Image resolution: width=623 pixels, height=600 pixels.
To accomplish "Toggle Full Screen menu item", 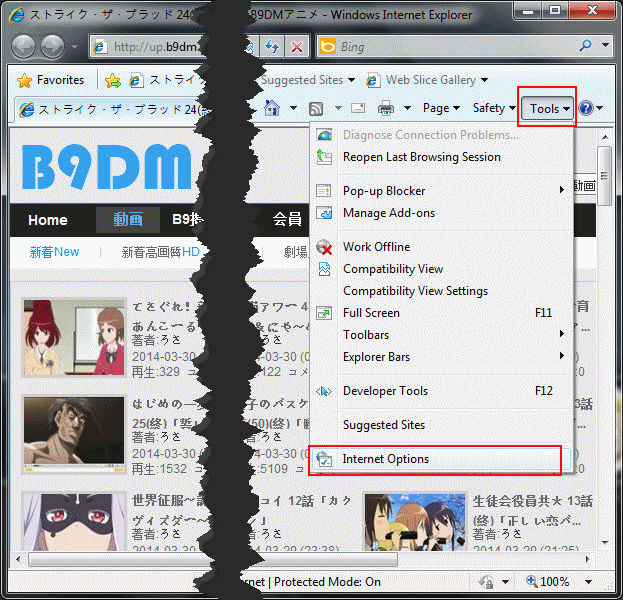I will click(x=441, y=313).
